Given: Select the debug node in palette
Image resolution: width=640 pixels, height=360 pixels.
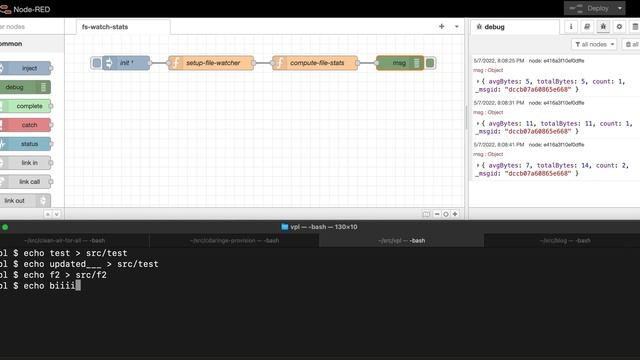Looking at the screenshot, I should coord(25,87).
